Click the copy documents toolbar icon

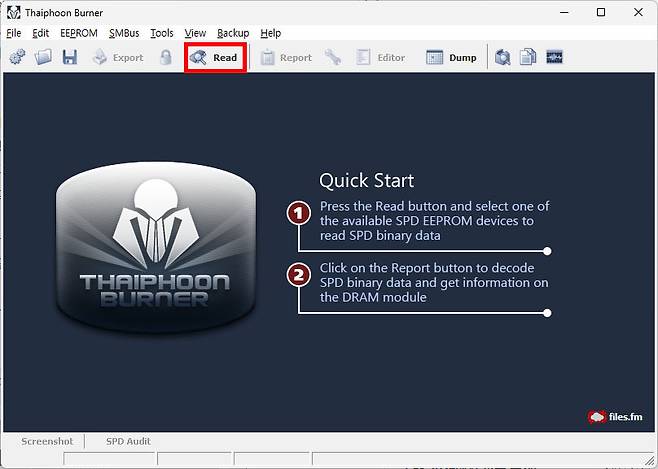(x=527, y=58)
